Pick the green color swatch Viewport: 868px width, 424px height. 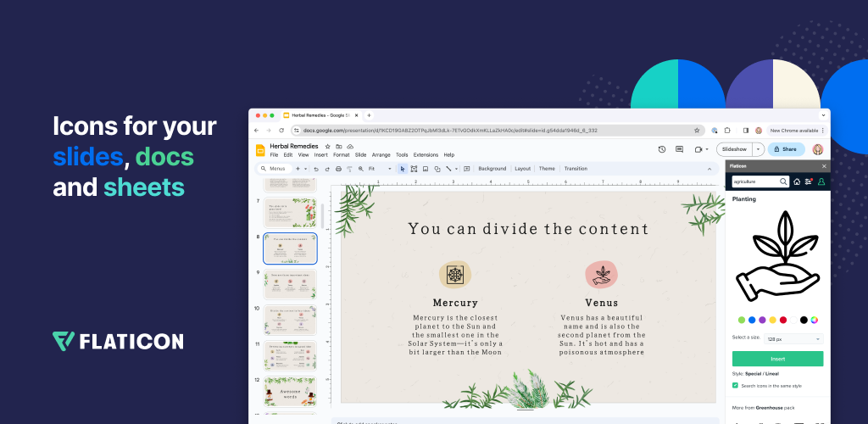pyautogui.click(x=742, y=320)
